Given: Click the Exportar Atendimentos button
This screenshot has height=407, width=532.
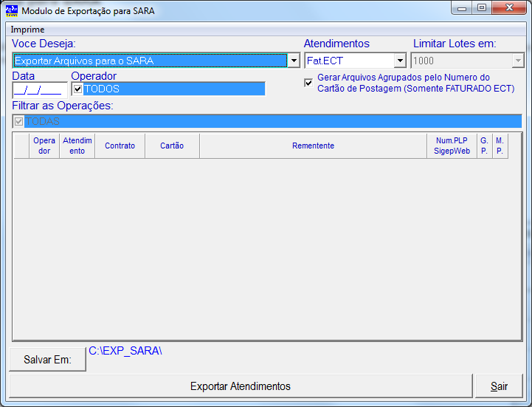Looking at the screenshot, I should point(241,386).
